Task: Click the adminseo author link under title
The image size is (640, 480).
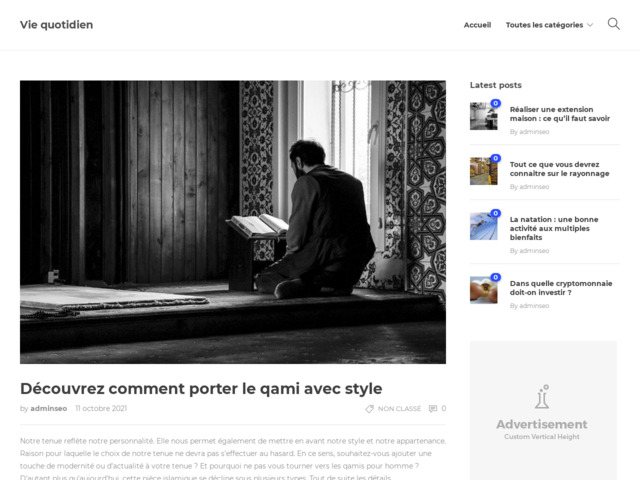Action: (49, 409)
